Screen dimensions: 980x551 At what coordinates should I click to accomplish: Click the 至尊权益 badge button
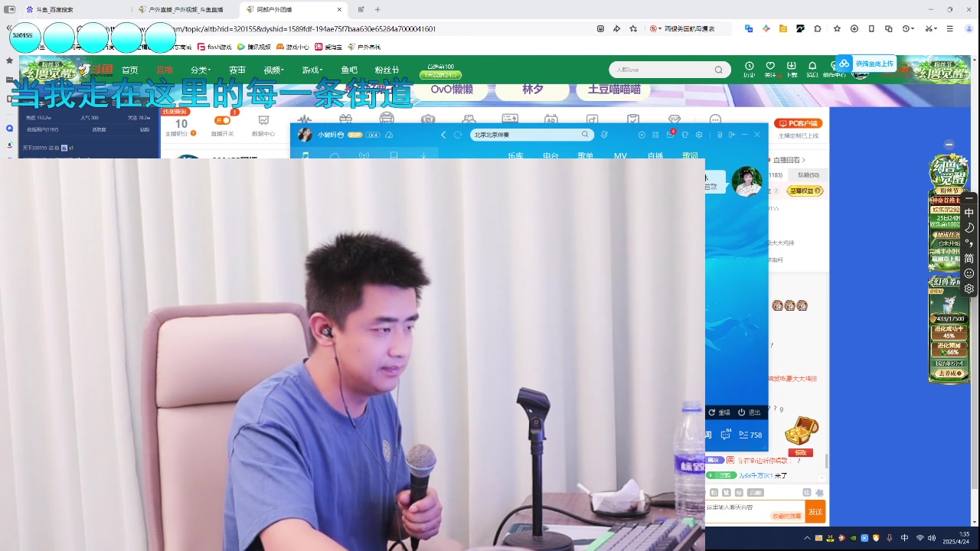click(x=805, y=191)
